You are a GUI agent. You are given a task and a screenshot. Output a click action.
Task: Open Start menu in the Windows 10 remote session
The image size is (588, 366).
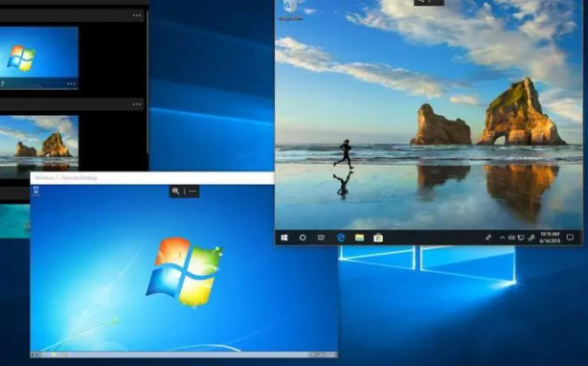click(x=284, y=238)
